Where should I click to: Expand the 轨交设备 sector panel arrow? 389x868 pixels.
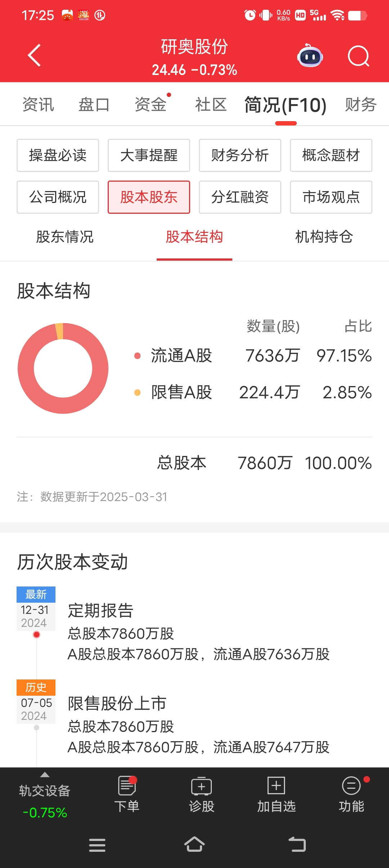(x=45, y=775)
